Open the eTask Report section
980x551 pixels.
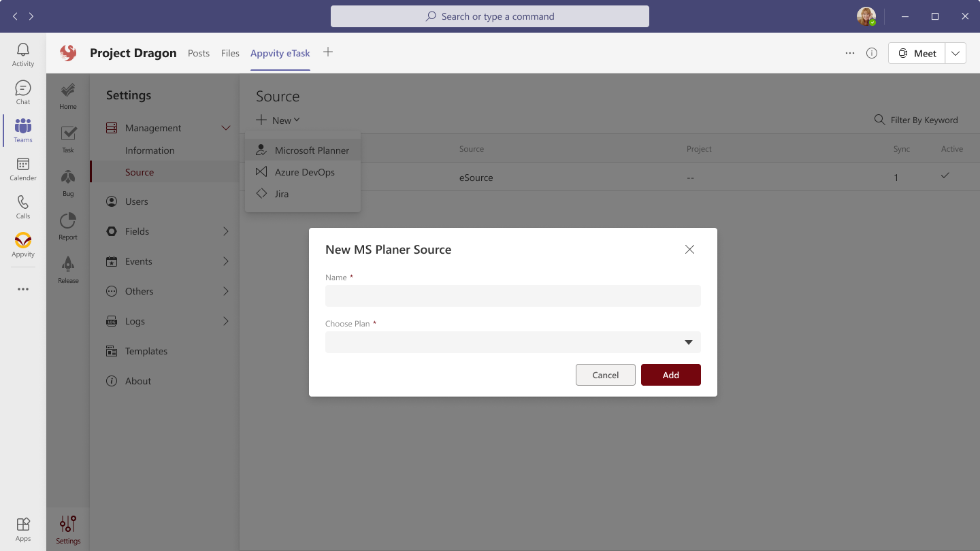point(68,226)
